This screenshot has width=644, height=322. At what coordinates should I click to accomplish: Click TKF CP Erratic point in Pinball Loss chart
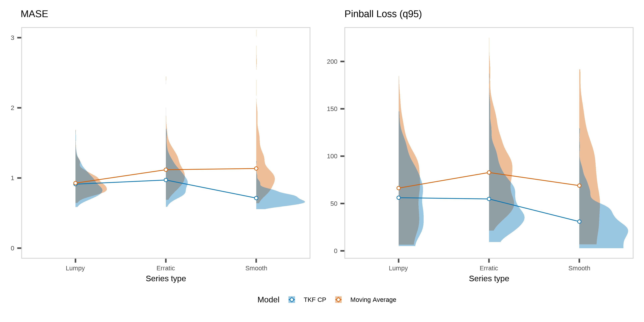pos(489,199)
